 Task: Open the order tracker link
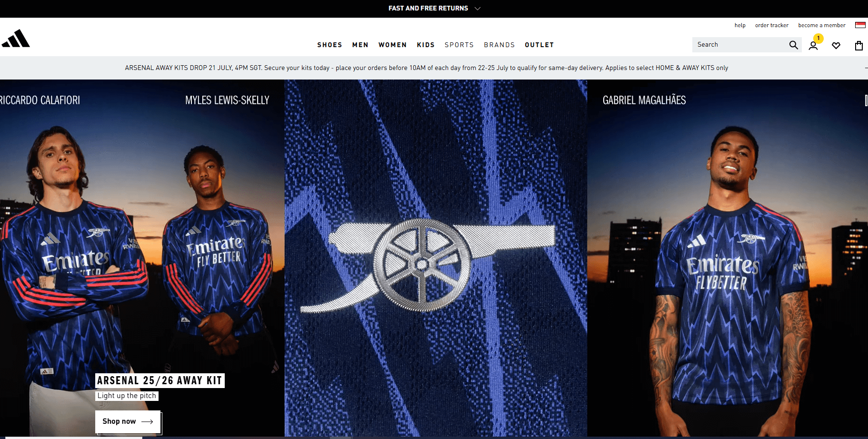coord(771,25)
